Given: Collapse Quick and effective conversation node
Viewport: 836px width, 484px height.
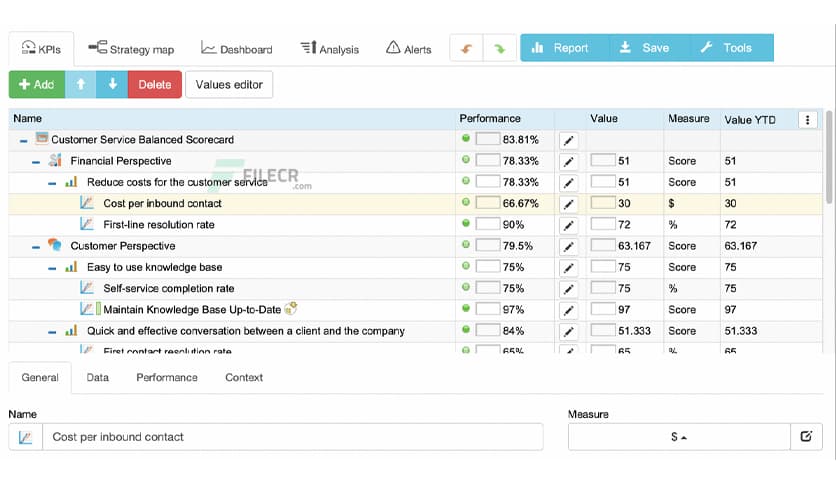Looking at the screenshot, I should coord(52,332).
